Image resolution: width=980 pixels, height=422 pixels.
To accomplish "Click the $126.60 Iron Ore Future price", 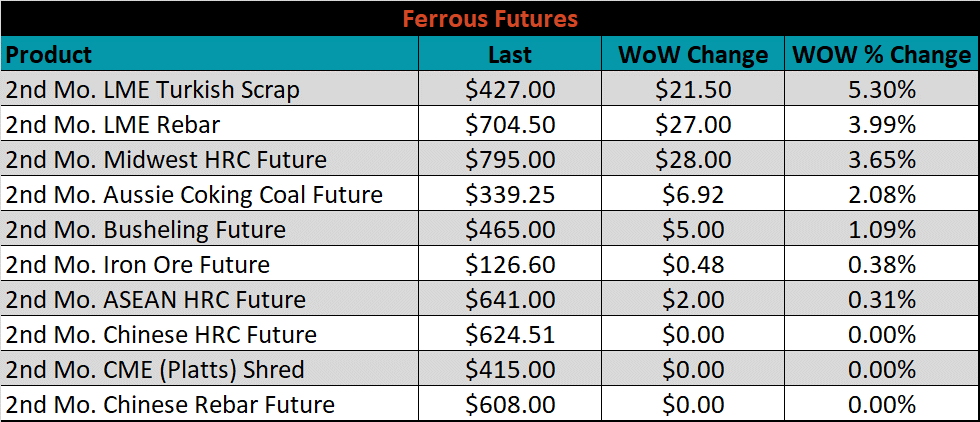I will (510, 264).
